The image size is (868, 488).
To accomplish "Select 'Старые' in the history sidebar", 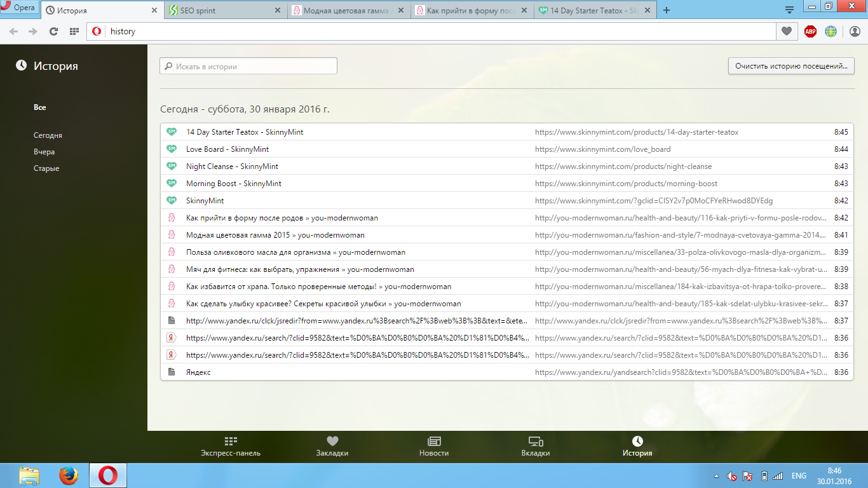I will [46, 168].
